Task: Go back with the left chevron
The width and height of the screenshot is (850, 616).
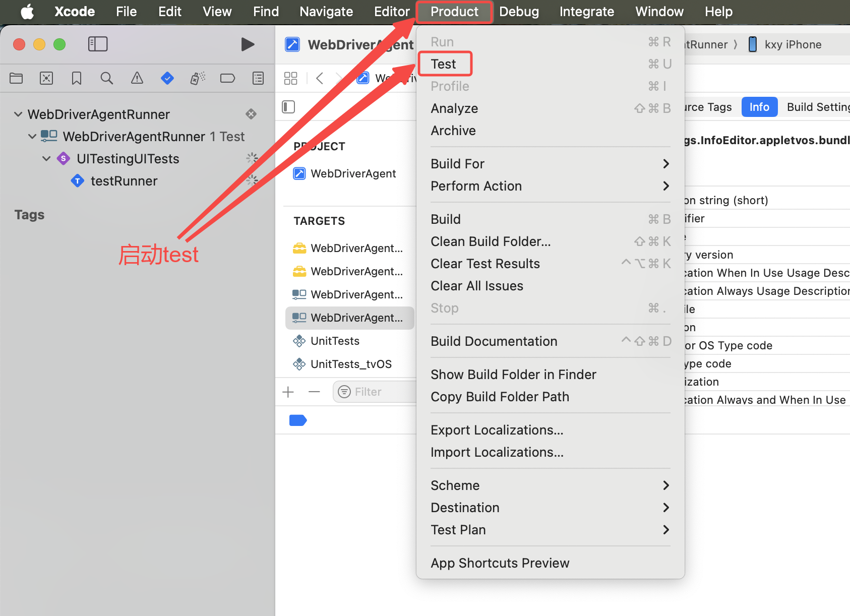Action: 320,78
